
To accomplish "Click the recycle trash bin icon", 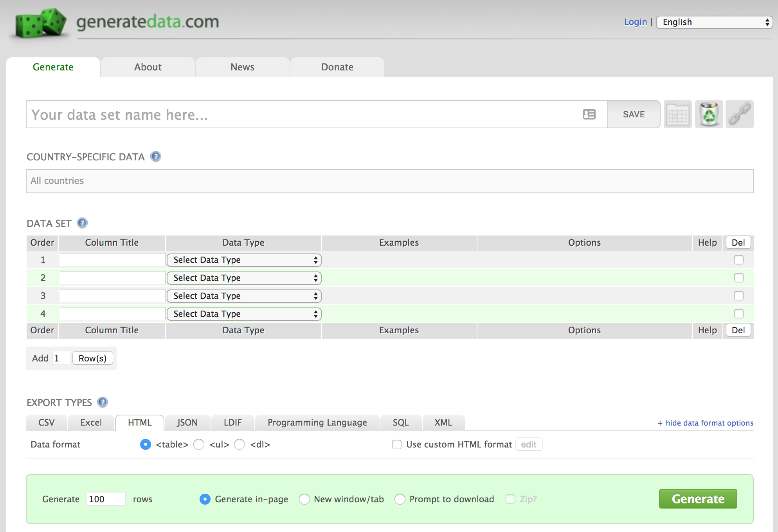I will (709, 114).
